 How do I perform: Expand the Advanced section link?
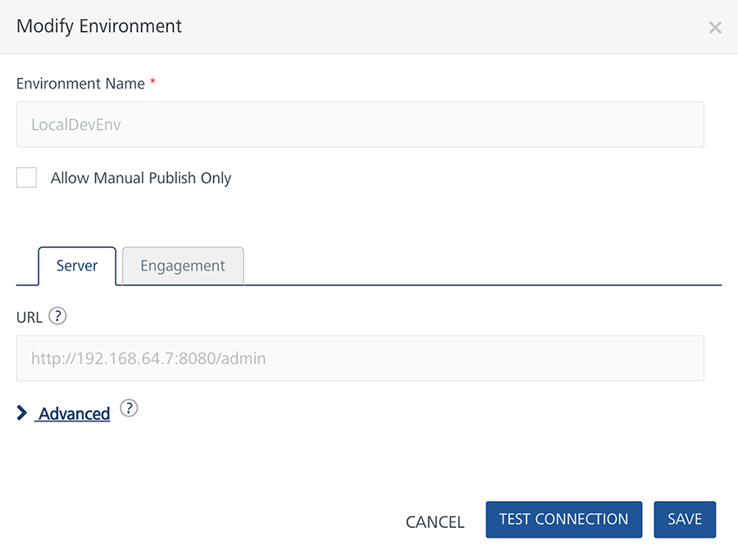75,414
